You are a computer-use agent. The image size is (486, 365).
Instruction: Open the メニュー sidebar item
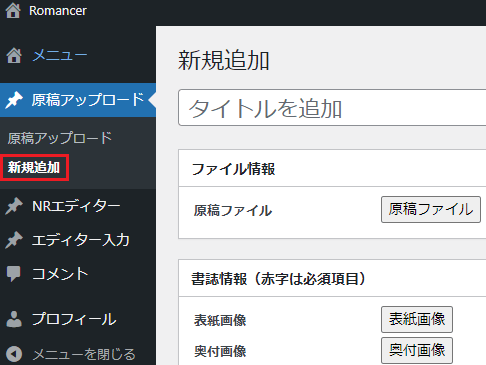(x=60, y=55)
